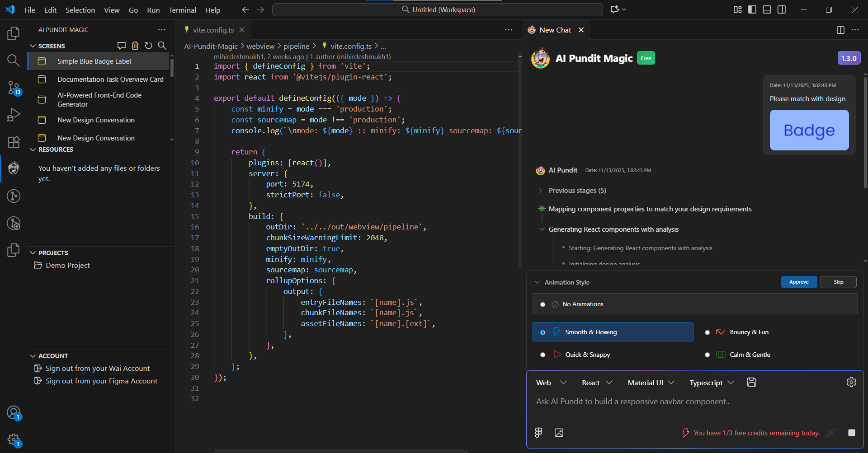Click the magic wand icon near credits text

click(x=831, y=432)
